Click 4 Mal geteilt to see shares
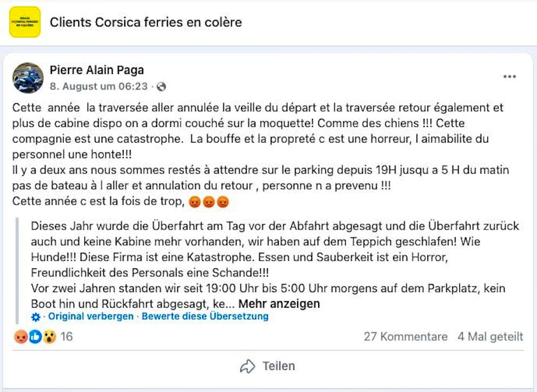 (x=490, y=337)
